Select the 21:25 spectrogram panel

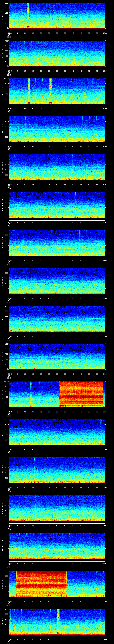tap(57, 432)
